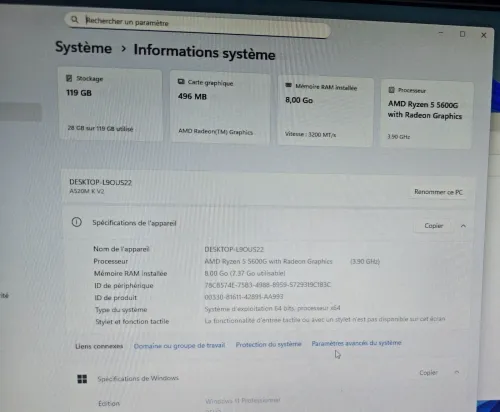
Task: Click the 'Édition' label under Windows specs
Action: [x=109, y=403]
